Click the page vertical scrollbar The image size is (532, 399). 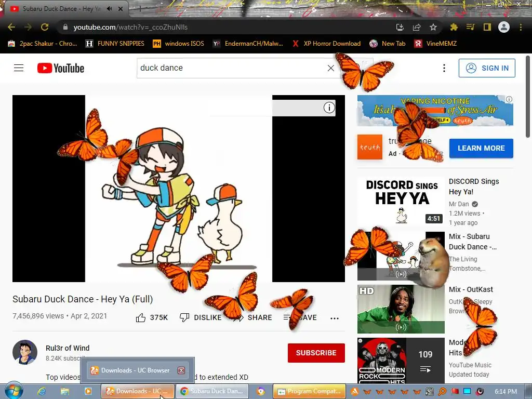528,97
